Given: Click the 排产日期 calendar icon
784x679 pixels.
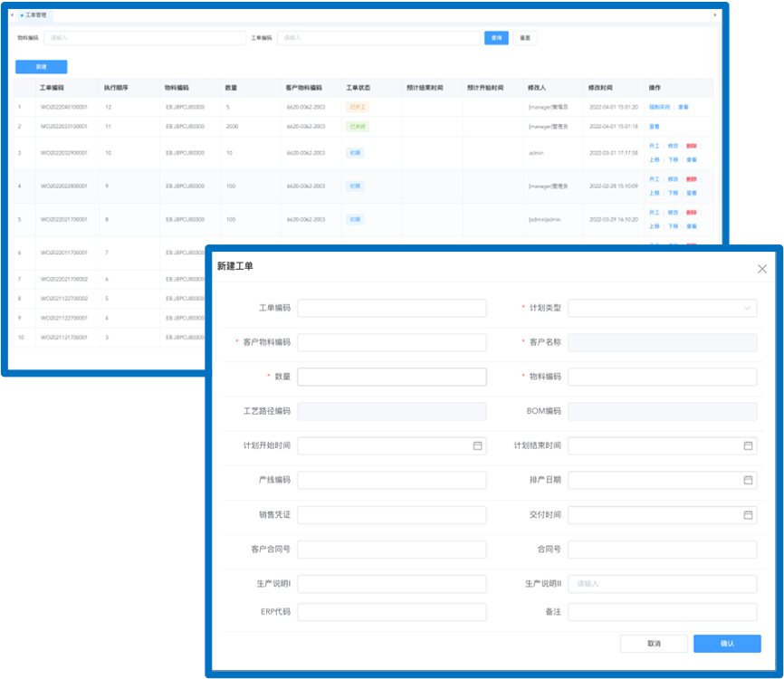Looking at the screenshot, I should (x=748, y=480).
